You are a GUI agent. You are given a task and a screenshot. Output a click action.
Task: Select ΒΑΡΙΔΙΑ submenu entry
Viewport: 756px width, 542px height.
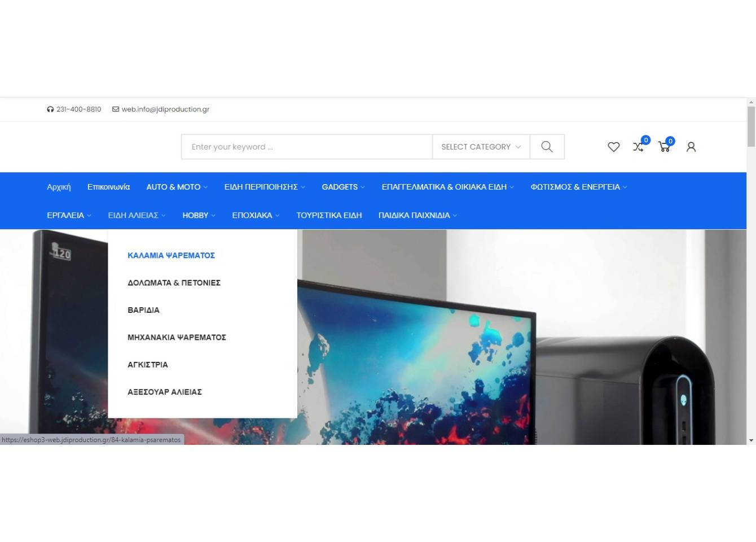pyautogui.click(x=143, y=310)
